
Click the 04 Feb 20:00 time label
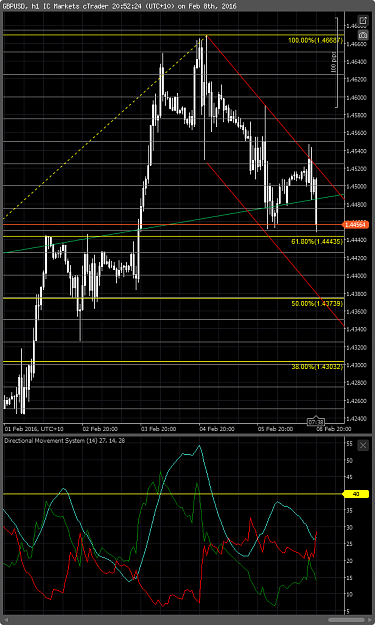217,429
